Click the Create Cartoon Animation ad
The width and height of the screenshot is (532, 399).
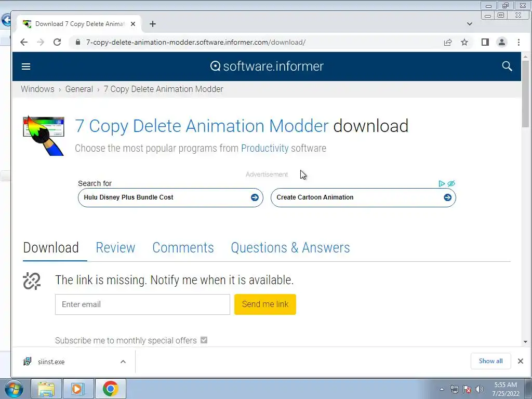coord(363,197)
